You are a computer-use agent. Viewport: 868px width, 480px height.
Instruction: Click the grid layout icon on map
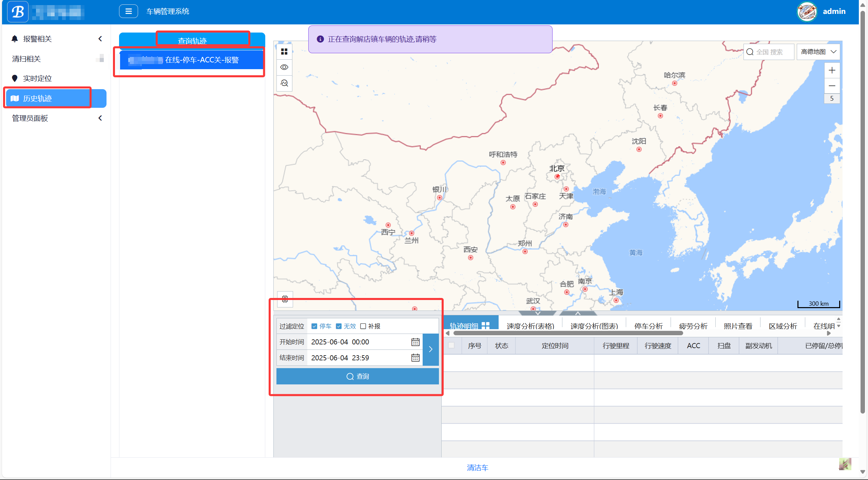click(x=284, y=52)
